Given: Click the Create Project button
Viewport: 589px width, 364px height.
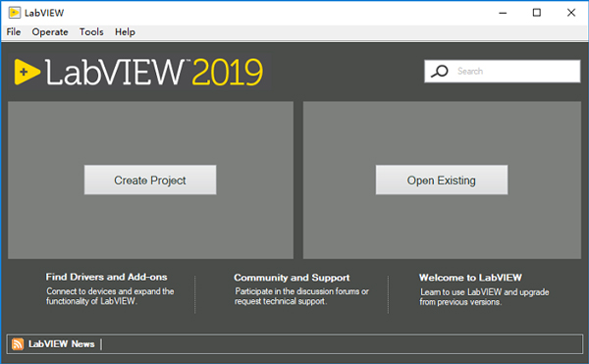Looking at the screenshot, I should (150, 181).
